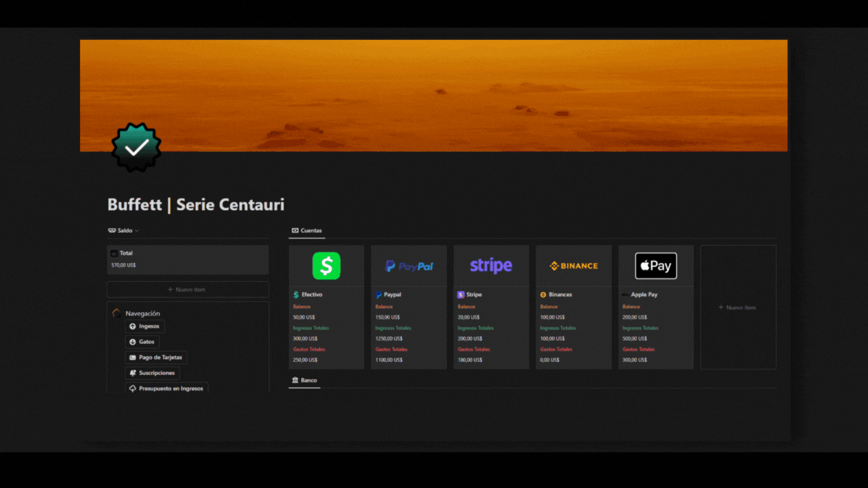Click the money icon beside Cuentas

point(295,230)
